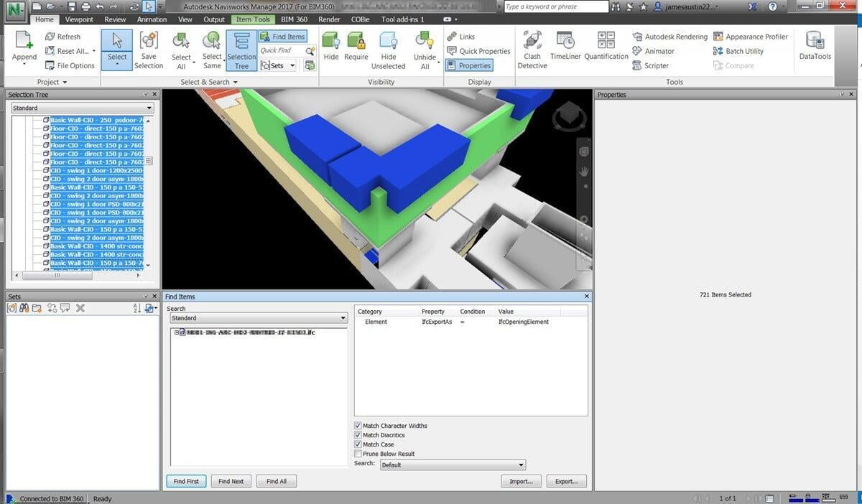Open Batch Utility
862x504 pixels.
tap(738, 51)
